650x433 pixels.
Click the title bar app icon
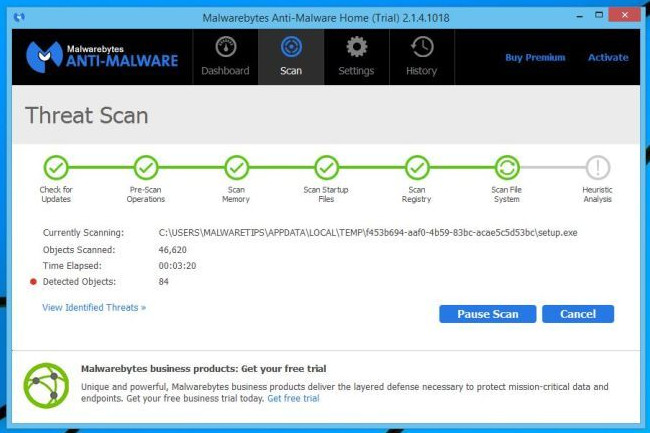click(19, 17)
